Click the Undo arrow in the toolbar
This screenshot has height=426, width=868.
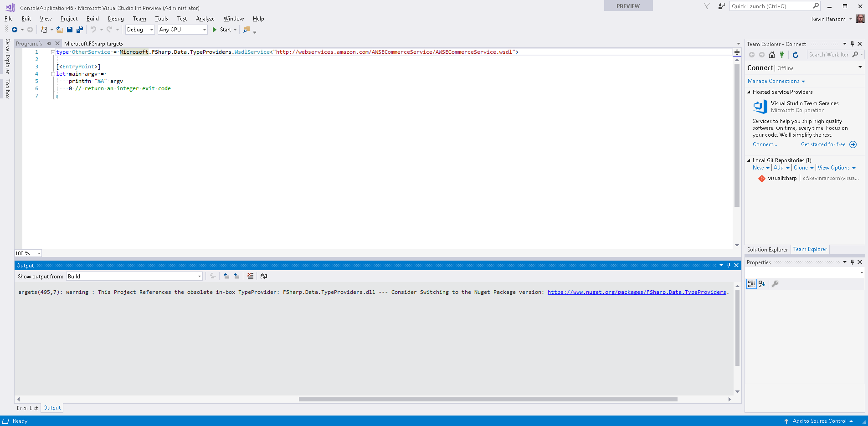pyautogui.click(x=93, y=30)
